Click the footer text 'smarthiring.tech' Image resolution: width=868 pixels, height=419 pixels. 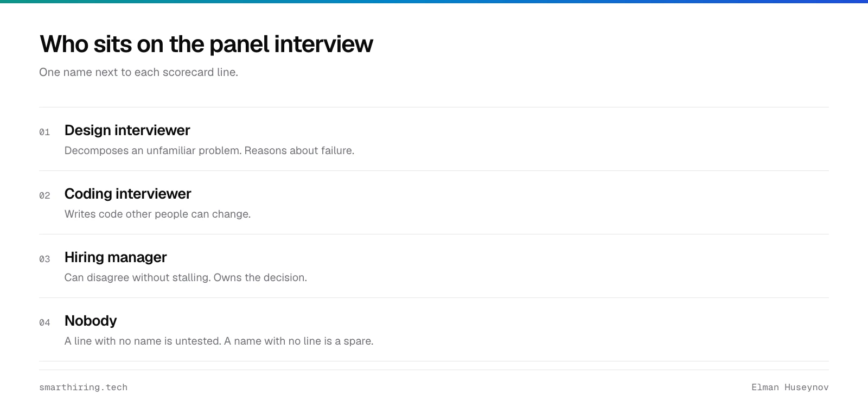click(x=84, y=387)
